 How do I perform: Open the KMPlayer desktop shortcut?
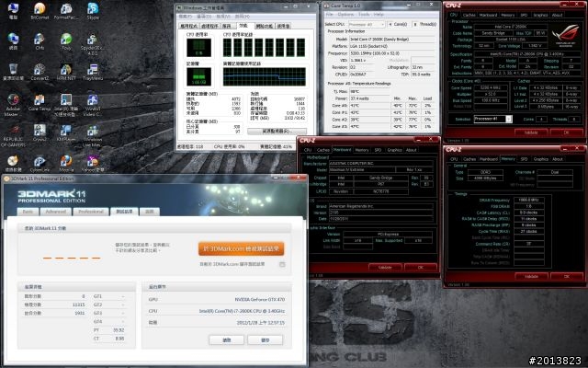66,132
